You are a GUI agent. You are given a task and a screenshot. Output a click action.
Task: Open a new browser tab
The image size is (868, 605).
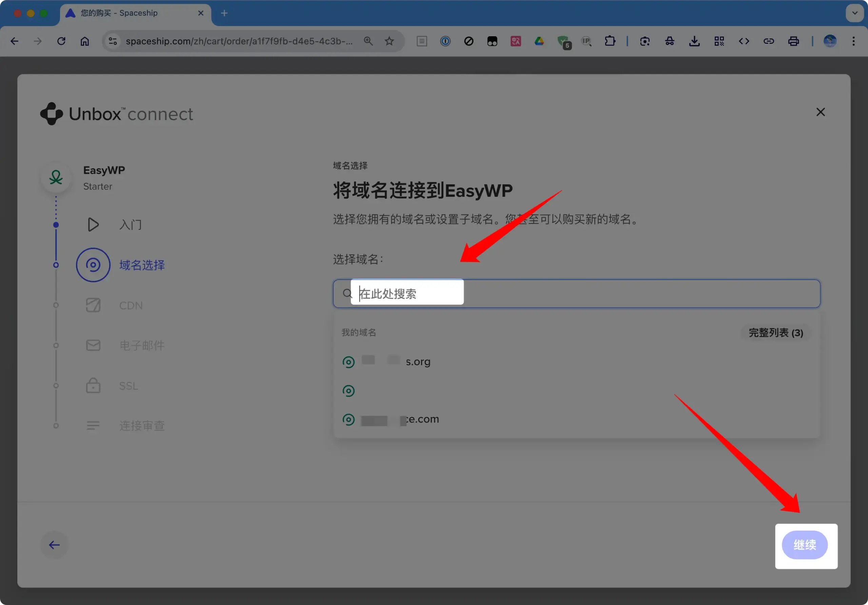coord(224,13)
